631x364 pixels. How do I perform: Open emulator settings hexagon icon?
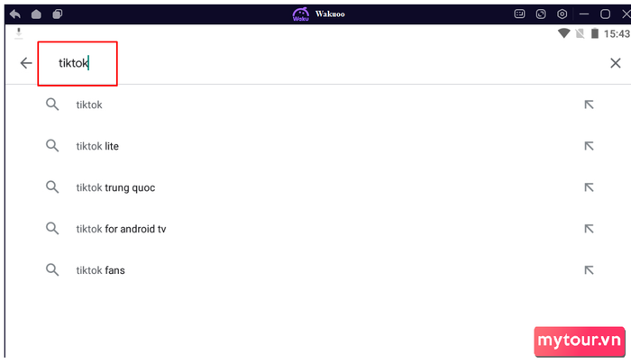[562, 14]
